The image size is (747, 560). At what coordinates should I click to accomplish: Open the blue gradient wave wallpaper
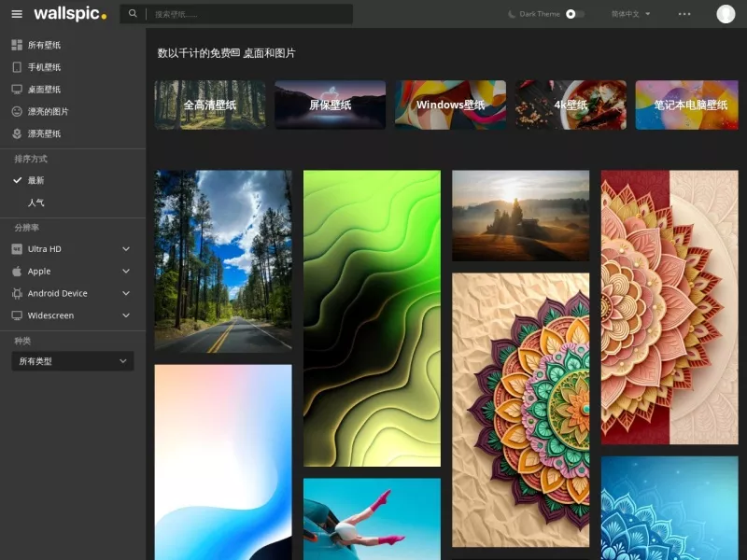(223, 462)
